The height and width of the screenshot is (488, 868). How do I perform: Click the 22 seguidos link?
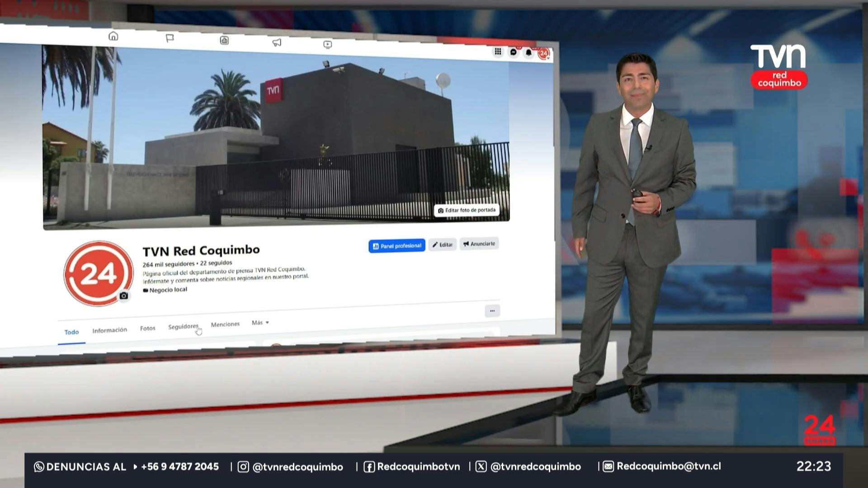pos(216,263)
